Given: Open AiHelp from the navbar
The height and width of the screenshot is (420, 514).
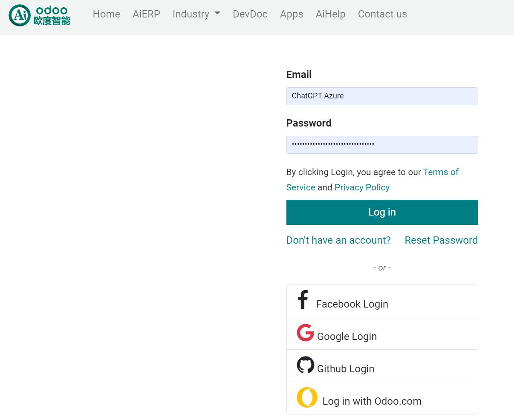Looking at the screenshot, I should coord(331,14).
